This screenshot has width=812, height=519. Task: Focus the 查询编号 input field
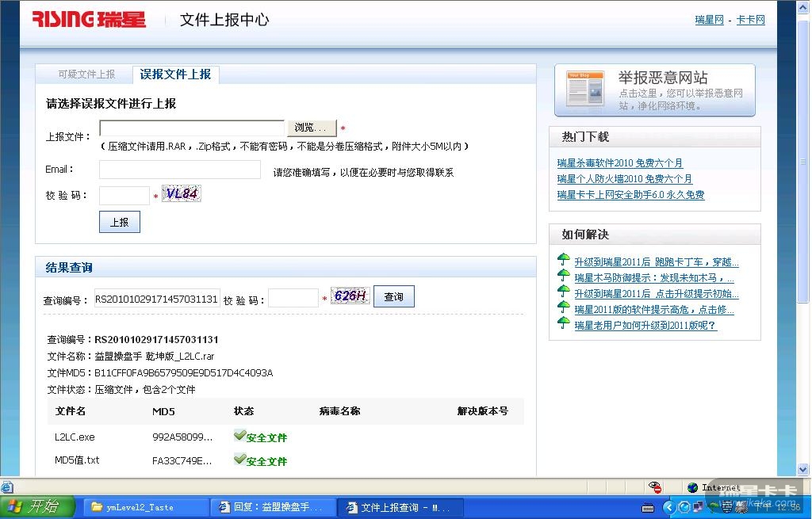tap(157, 299)
